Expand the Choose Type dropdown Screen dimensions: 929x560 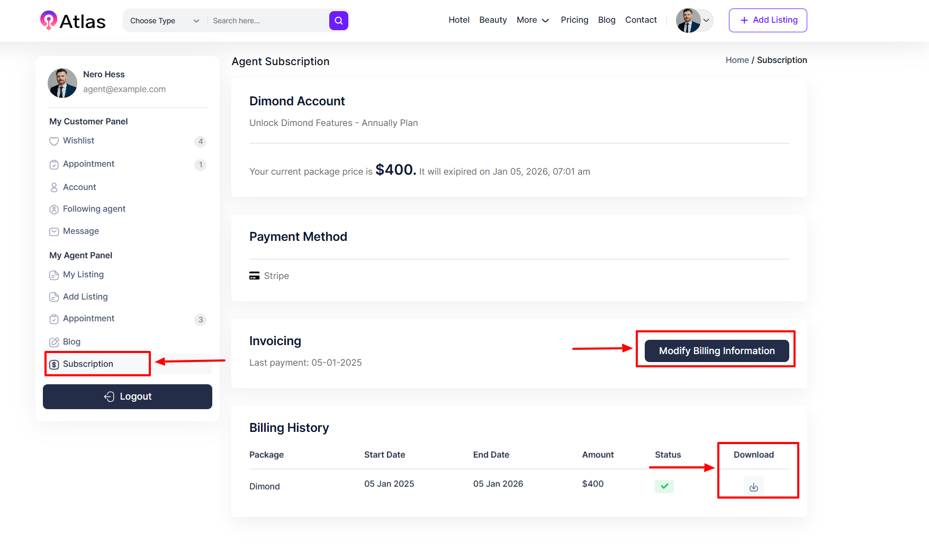(x=165, y=21)
